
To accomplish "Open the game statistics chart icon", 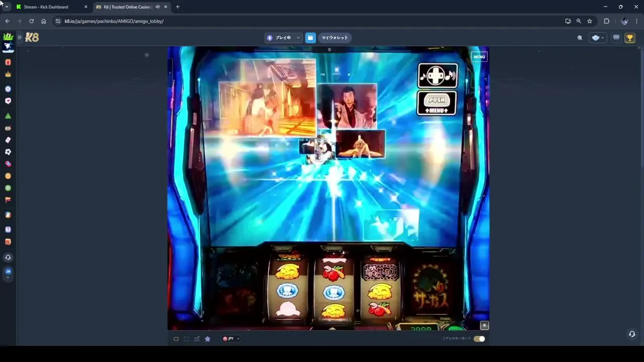I will 197,339.
